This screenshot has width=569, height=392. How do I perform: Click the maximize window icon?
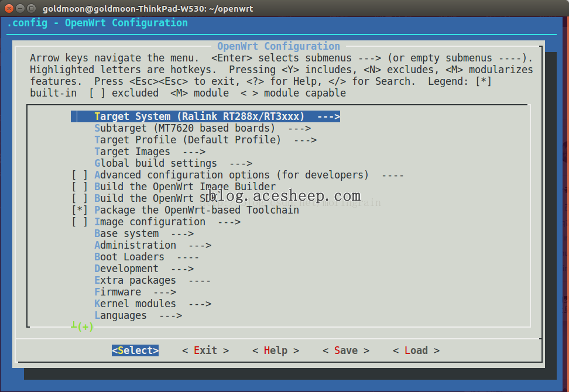coord(32,8)
